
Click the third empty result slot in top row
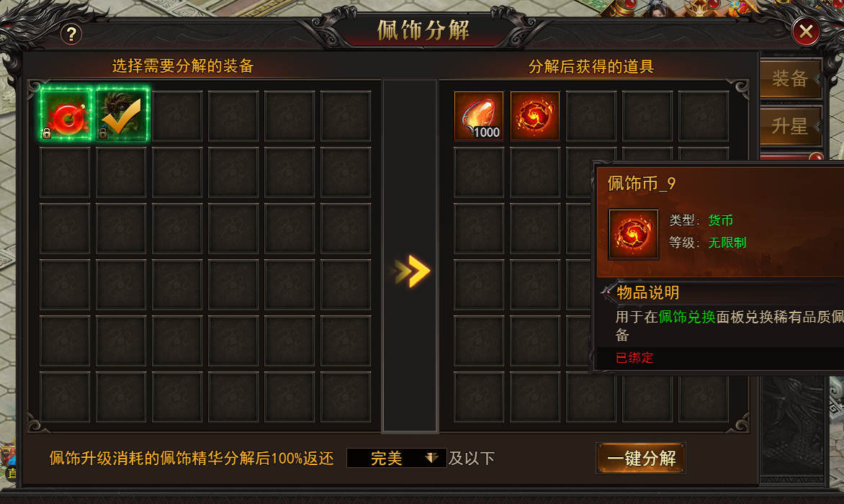coord(703,116)
